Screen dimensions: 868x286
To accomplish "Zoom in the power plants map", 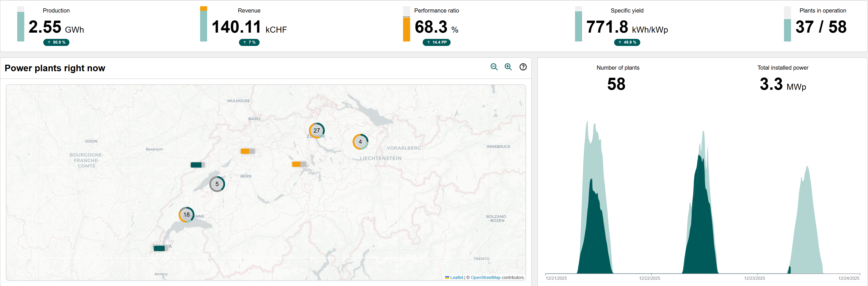I will point(508,67).
